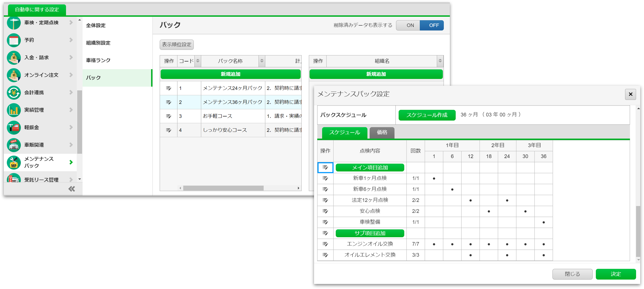Screen dimensions: 644x289
Task: Click edit icon for メンテナンス24ヶ月パック row
Action: [168, 88]
